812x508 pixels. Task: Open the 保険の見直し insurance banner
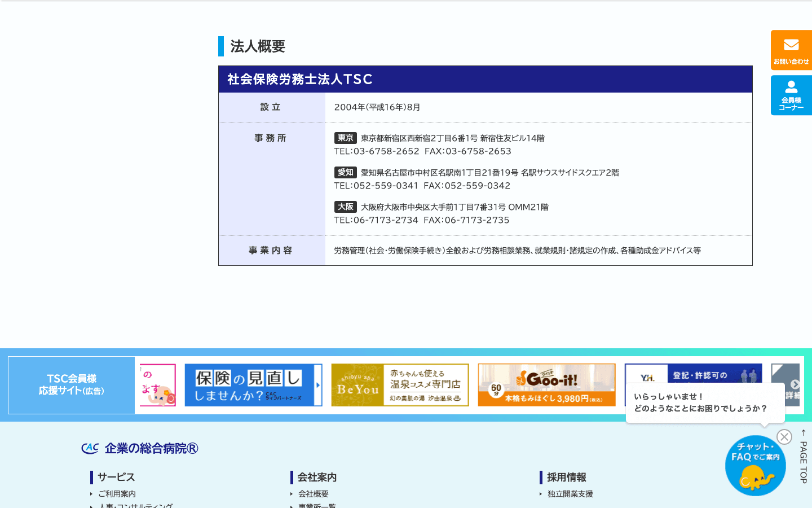[253, 385]
